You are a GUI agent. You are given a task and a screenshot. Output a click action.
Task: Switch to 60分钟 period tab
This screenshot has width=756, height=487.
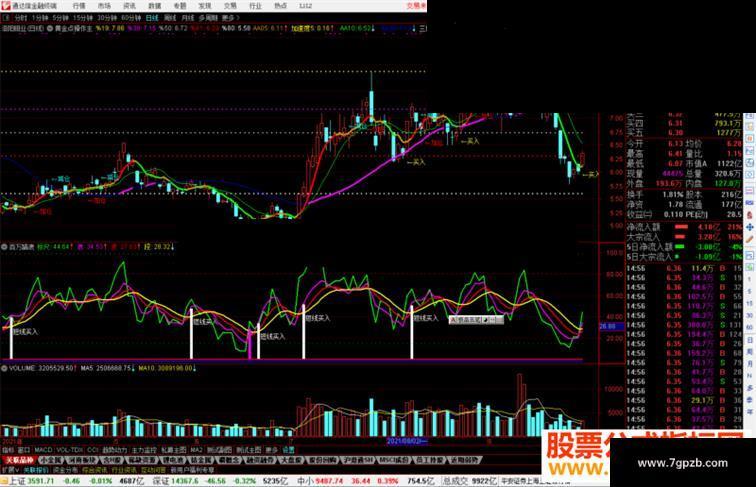[131, 18]
